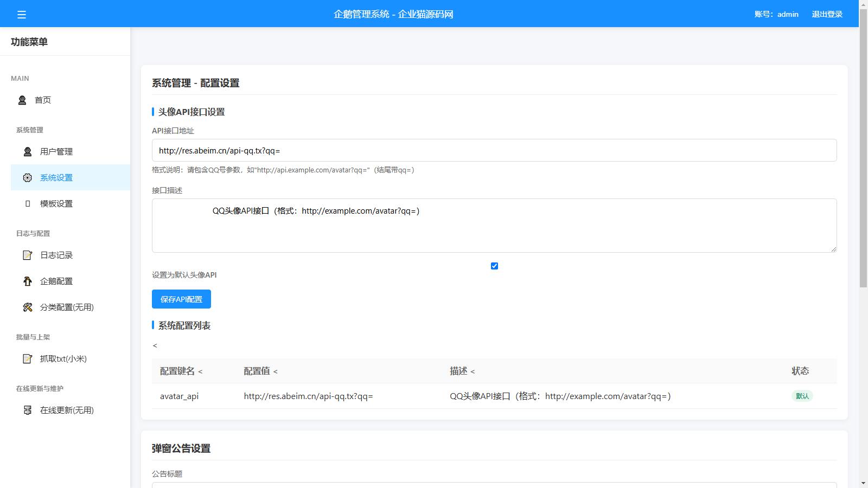Click the 分类配置 tools icon

[x=27, y=307]
